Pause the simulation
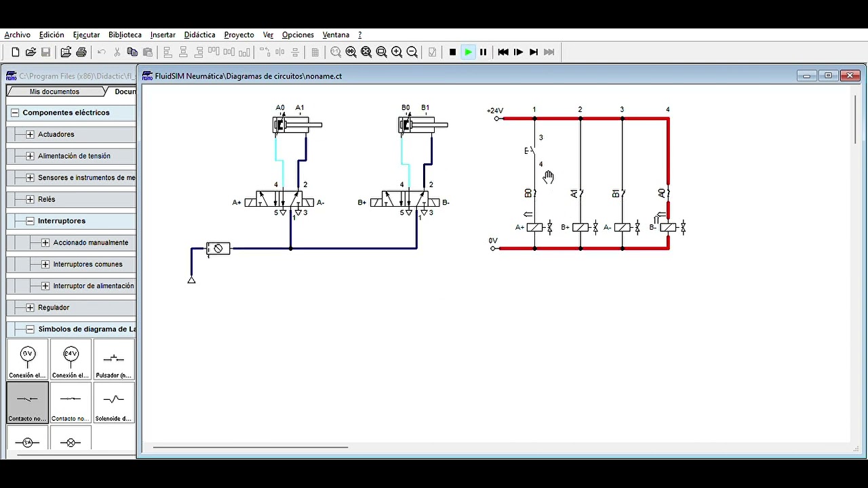The width and height of the screenshot is (868, 488). click(x=483, y=52)
